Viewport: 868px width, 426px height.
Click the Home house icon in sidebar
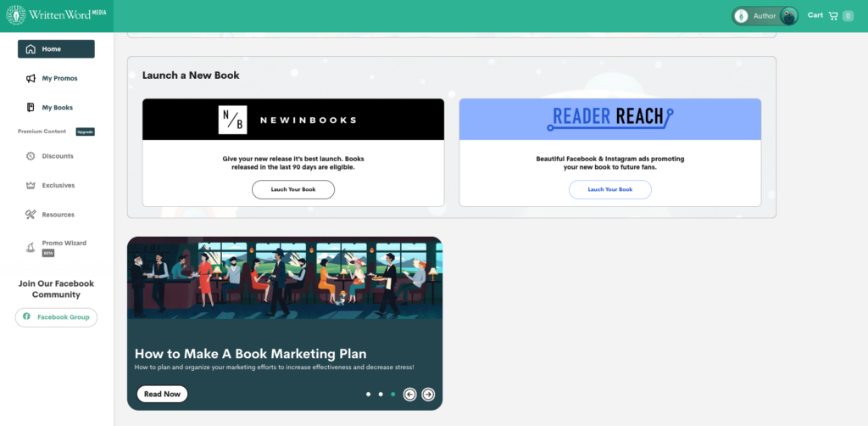point(31,48)
